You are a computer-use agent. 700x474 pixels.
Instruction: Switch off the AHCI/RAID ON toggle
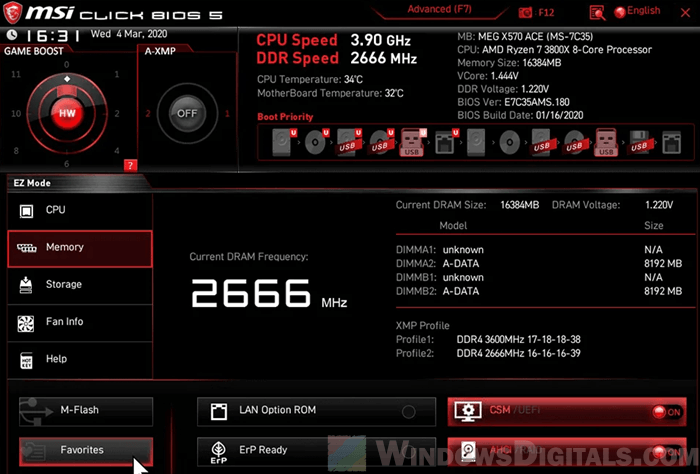click(x=668, y=452)
